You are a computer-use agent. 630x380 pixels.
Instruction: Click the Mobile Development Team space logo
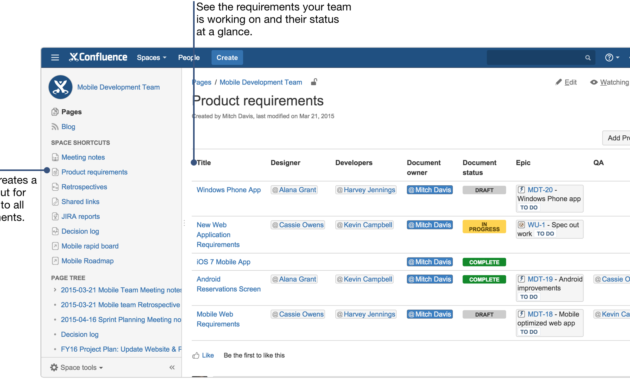(60, 87)
